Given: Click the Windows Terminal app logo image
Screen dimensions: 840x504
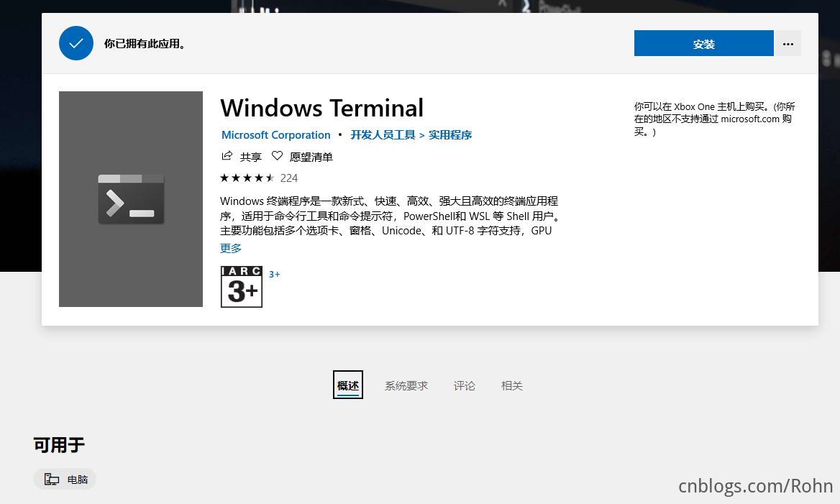Looking at the screenshot, I should coord(131,199).
